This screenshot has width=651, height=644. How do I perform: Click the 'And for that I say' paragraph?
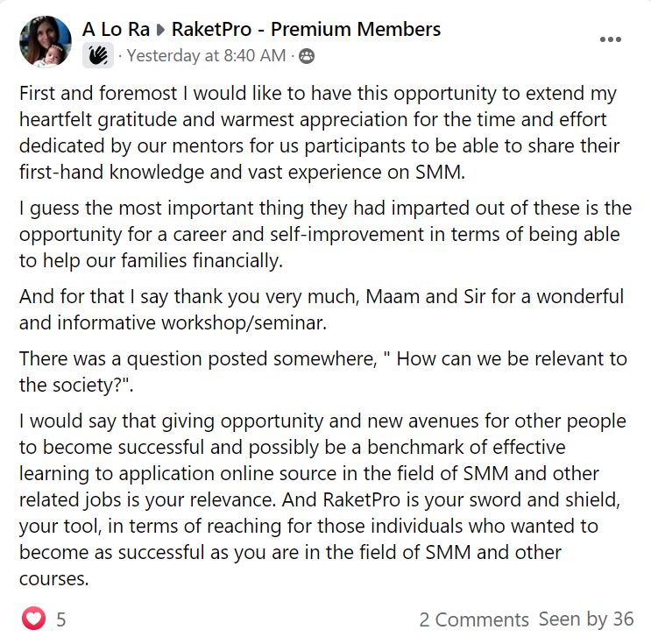pos(322,309)
